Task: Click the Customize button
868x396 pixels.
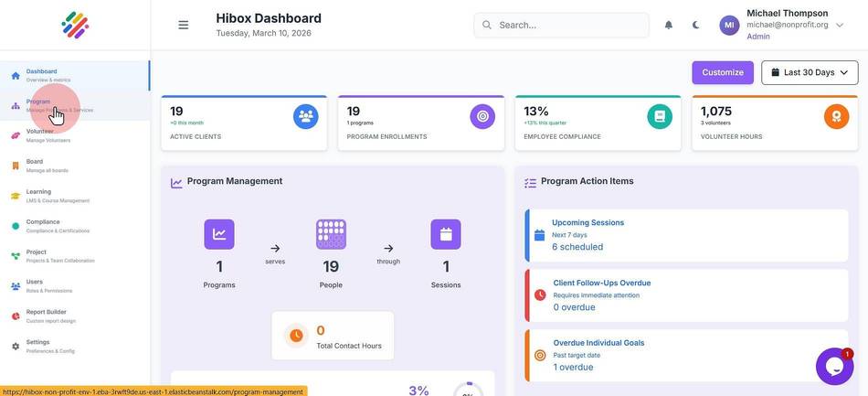Action: (x=723, y=72)
